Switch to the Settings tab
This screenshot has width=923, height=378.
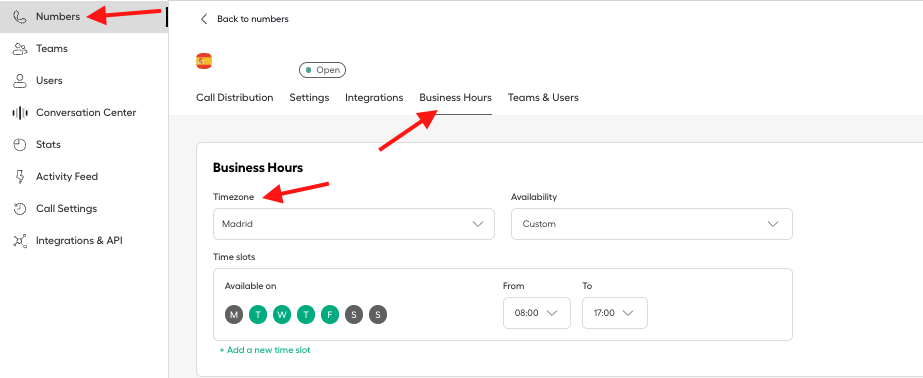click(309, 98)
